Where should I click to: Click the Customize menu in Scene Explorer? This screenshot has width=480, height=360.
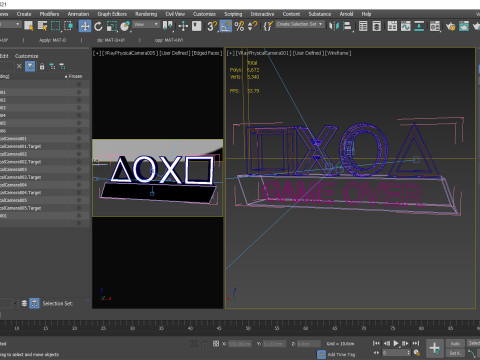tap(27, 56)
